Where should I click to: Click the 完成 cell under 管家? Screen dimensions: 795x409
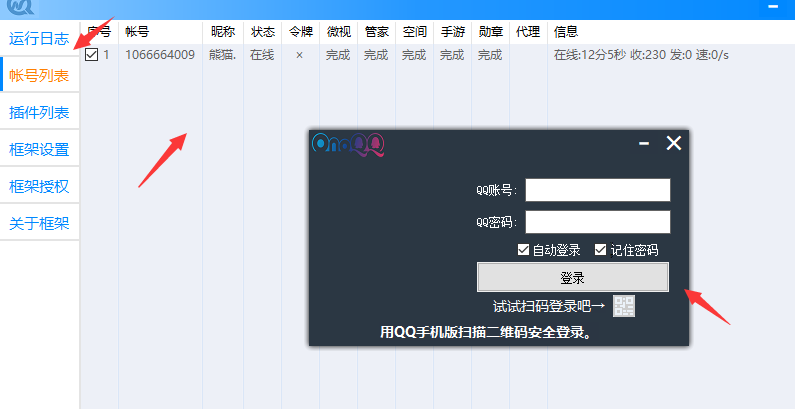[376, 55]
